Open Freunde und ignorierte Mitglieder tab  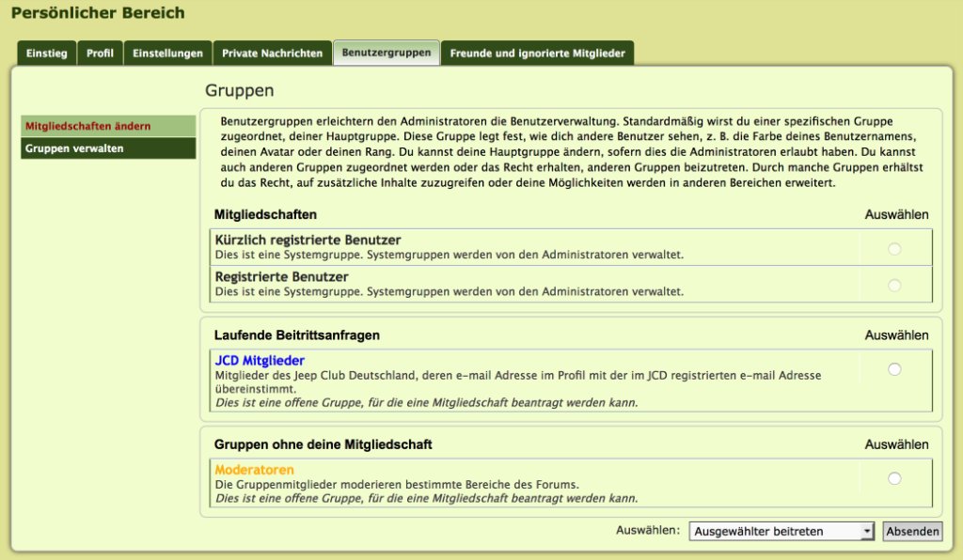tap(537, 54)
